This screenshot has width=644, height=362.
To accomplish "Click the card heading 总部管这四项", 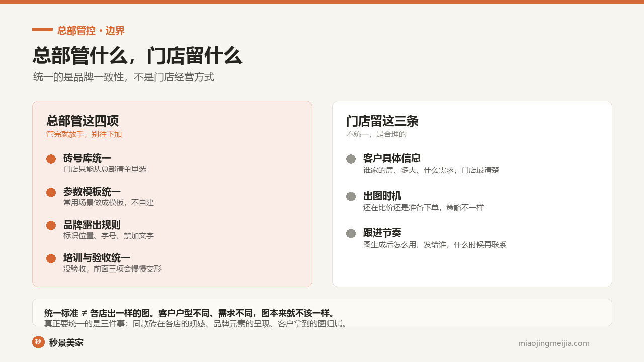I will click(x=83, y=121).
